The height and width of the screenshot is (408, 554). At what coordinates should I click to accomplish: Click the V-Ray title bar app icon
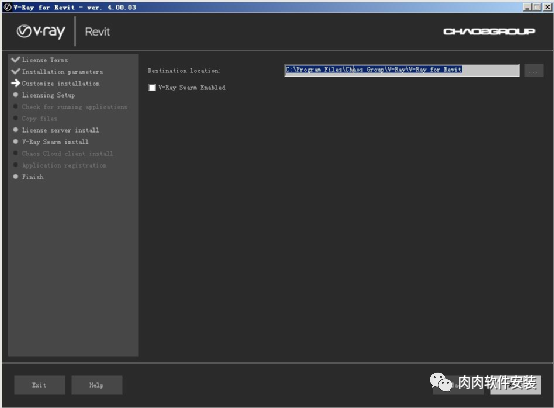coord(7,7)
